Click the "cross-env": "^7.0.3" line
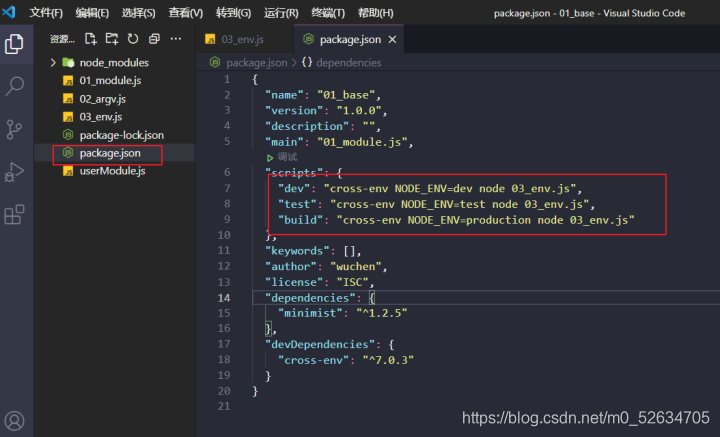The width and height of the screenshot is (720, 437). pyautogui.click(x=346, y=360)
